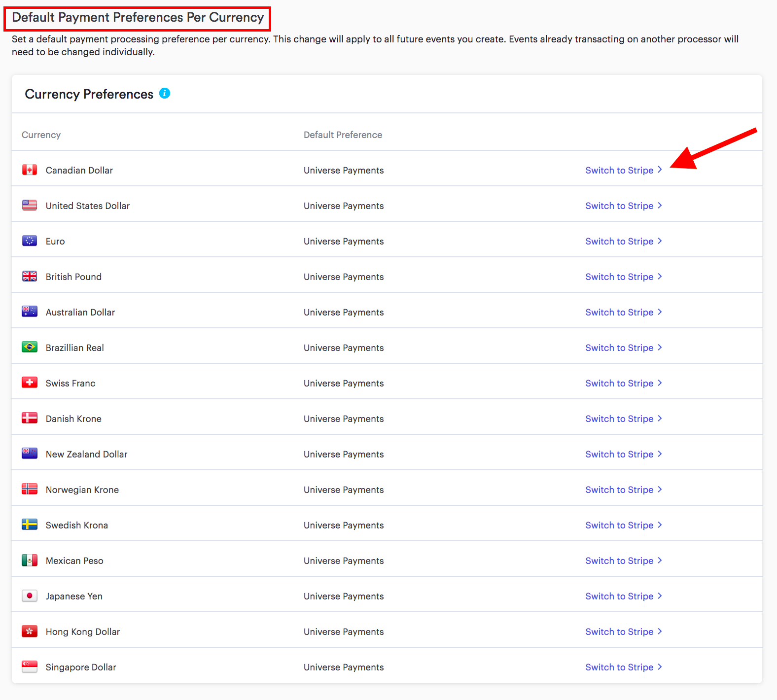
Task: Click the Swedish Krona label
Action: click(77, 525)
